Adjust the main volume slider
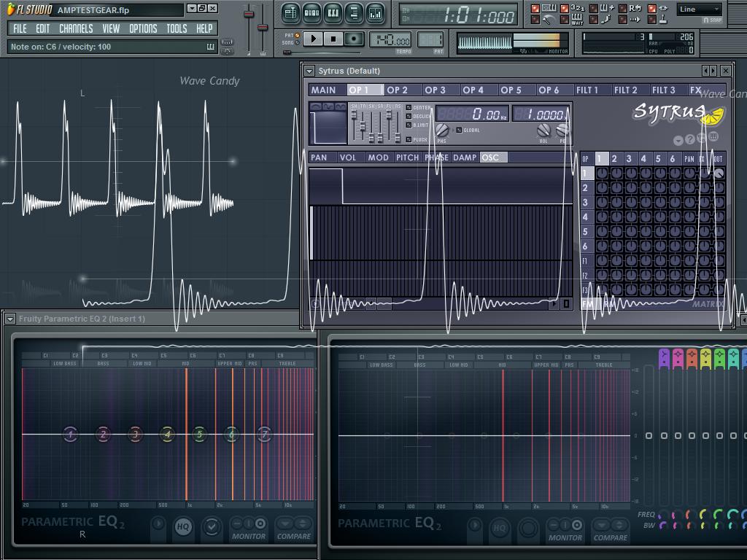This screenshot has width=747, height=560. pos(249,15)
